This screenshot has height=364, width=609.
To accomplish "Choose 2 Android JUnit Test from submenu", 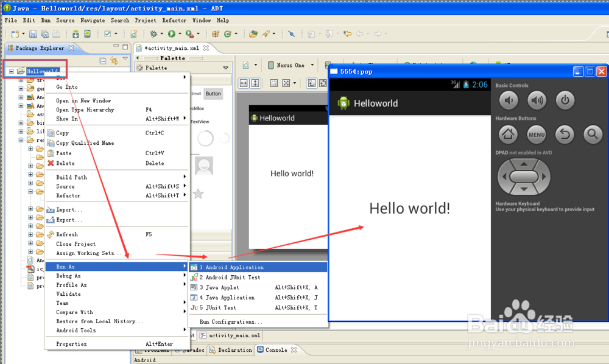I will pos(258,277).
